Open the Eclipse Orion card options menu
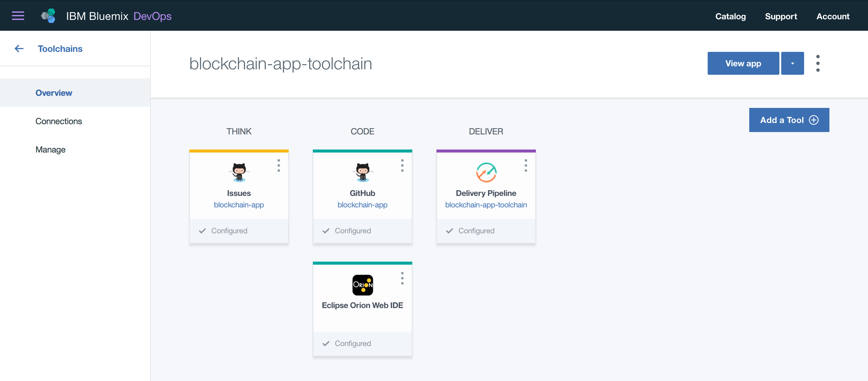Screen dimensions: 868x381 pos(402,278)
